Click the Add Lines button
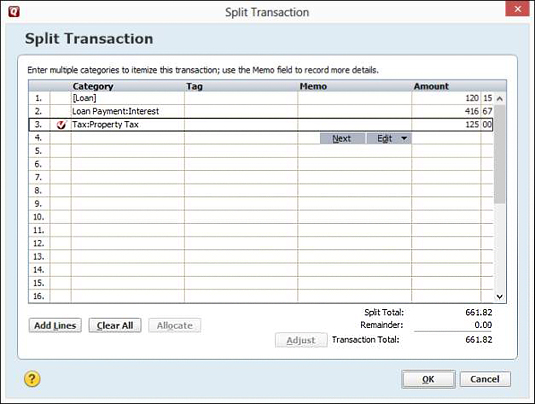535x404 pixels. click(x=55, y=325)
